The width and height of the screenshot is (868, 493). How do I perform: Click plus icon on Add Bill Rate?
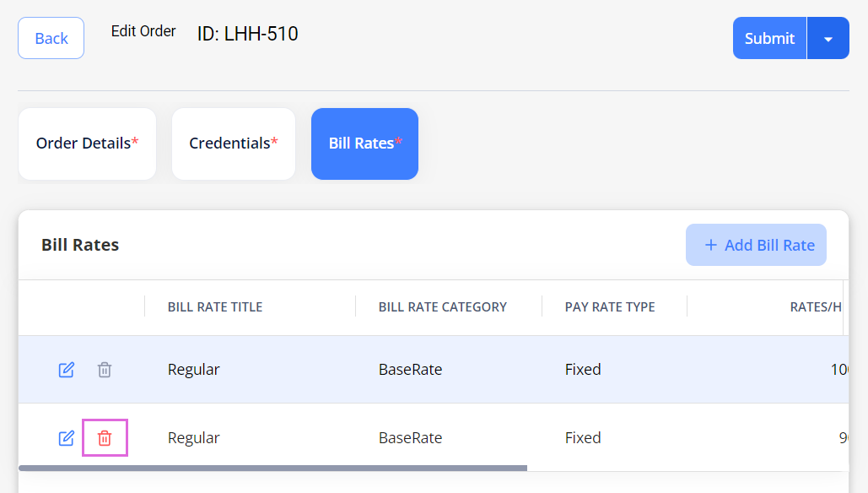[x=710, y=245]
